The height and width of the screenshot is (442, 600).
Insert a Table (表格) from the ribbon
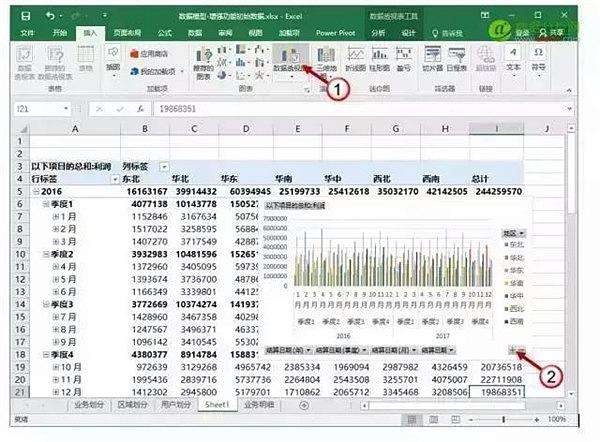point(85,59)
